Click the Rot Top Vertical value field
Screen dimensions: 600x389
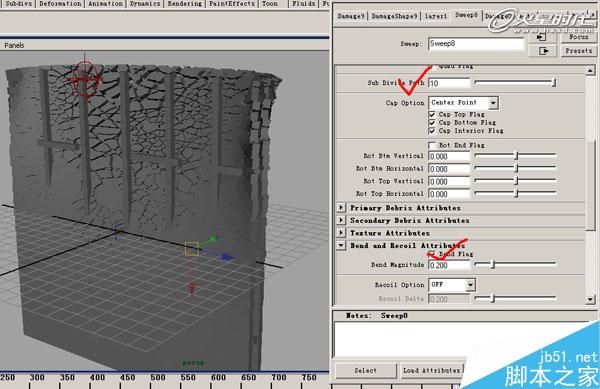pyautogui.click(x=449, y=182)
